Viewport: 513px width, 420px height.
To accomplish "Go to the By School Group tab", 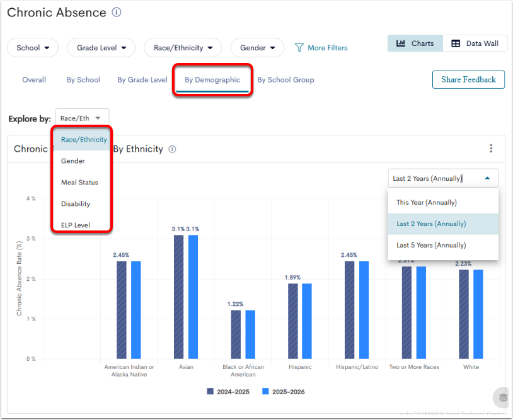I will (x=285, y=80).
